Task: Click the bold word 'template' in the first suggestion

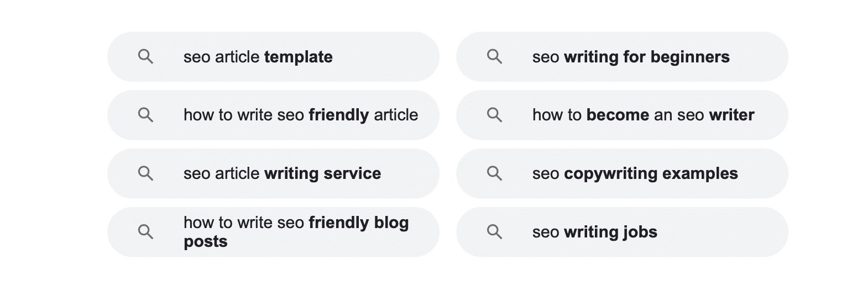Action: click(299, 57)
